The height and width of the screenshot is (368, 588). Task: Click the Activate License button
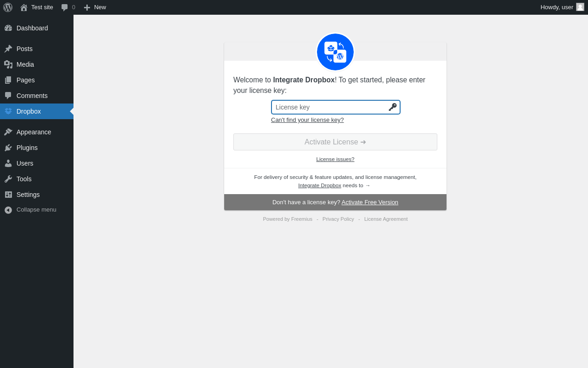(335, 142)
